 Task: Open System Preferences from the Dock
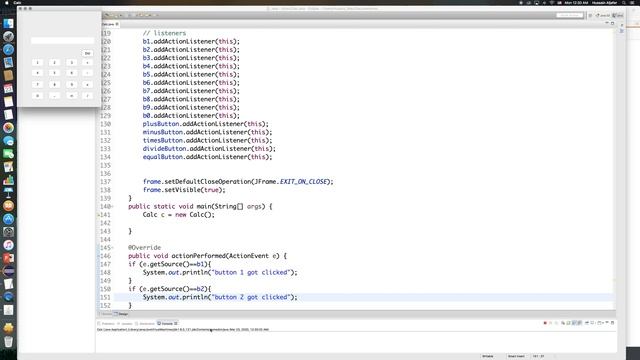tap(8, 232)
